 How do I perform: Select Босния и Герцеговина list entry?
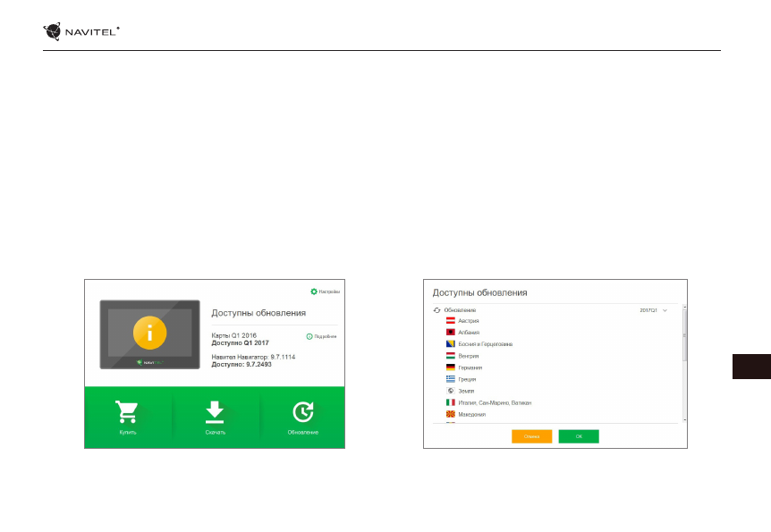[x=485, y=343]
